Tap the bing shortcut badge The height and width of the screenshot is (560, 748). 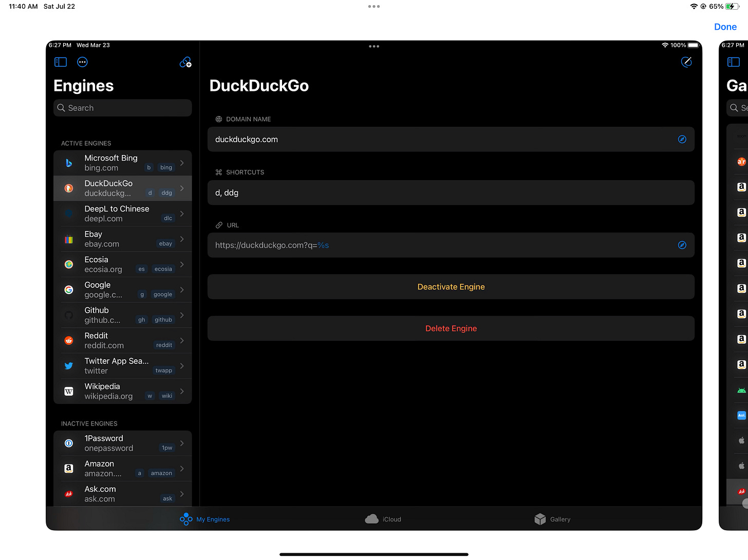[x=166, y=167]
